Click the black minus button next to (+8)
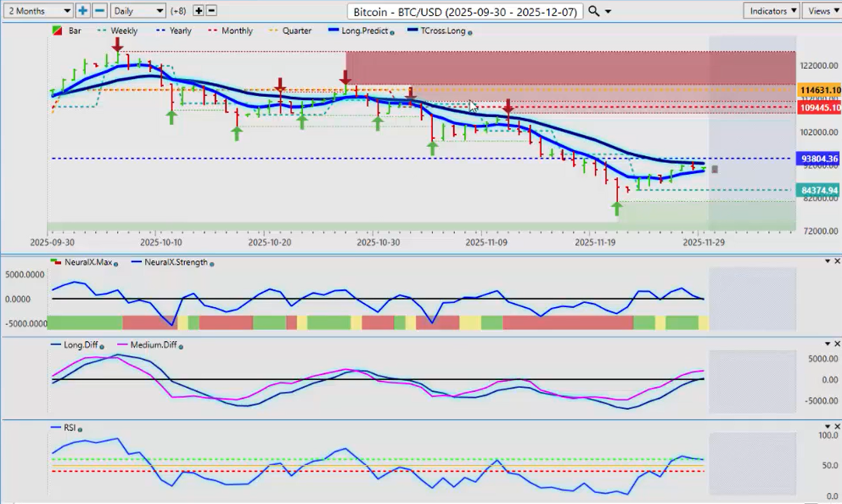842x504 pixels. [x=211, y=11]
